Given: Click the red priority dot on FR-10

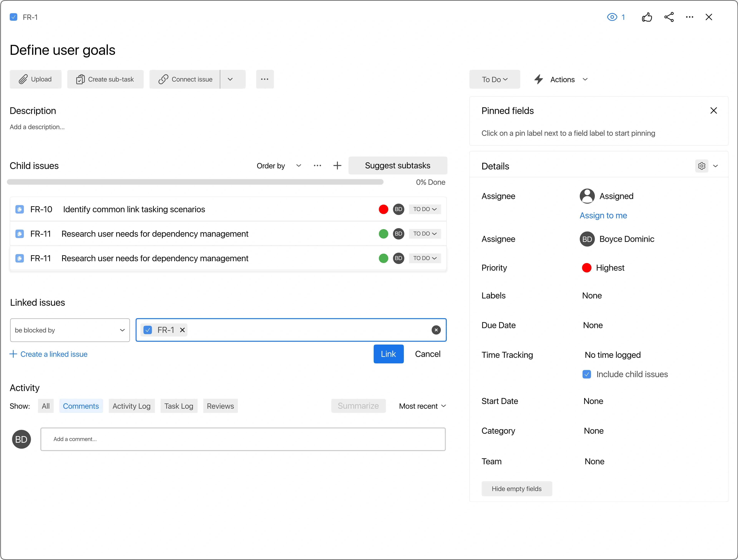Looking at the screenshot, I should click(383, 210).
